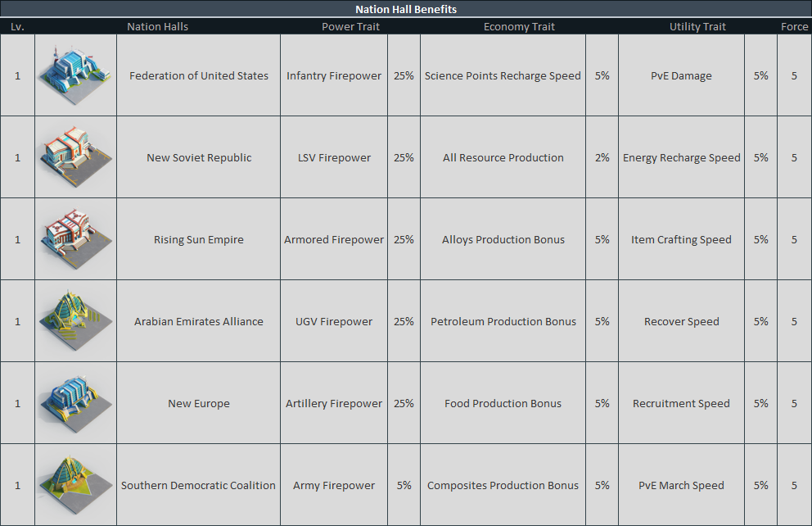
Task: Click the Armored Firepower cell
Action: click(334, 239)
